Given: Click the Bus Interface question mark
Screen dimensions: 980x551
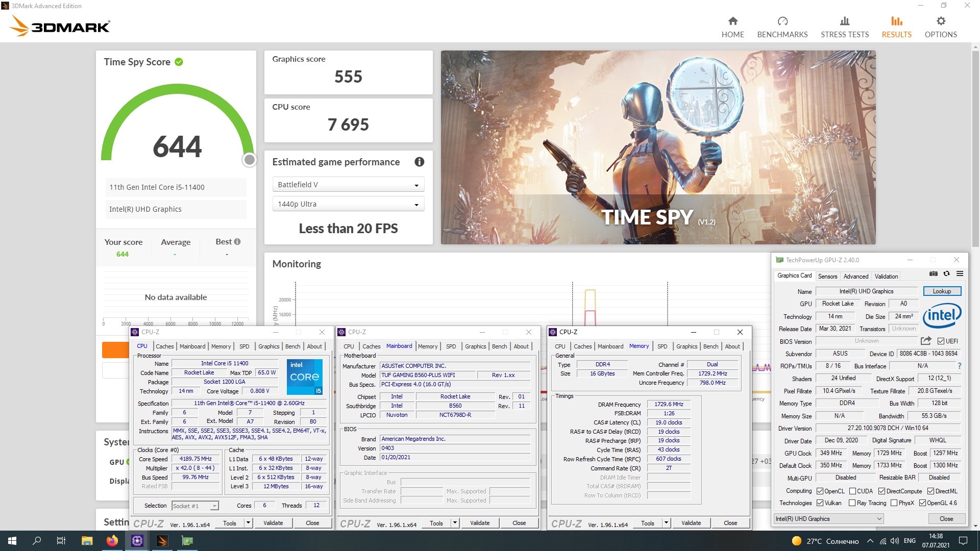Looking at the screenshot, I should [960, 366].
